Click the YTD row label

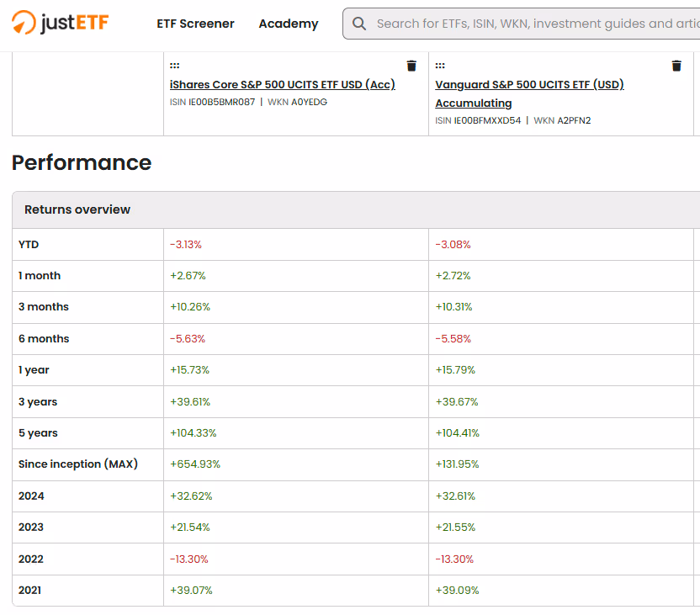coord(29,245)
